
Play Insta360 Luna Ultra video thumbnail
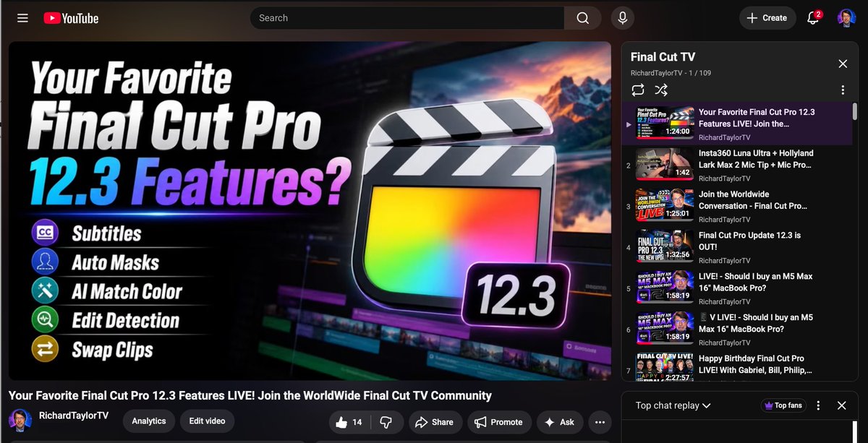click(665, 164)
